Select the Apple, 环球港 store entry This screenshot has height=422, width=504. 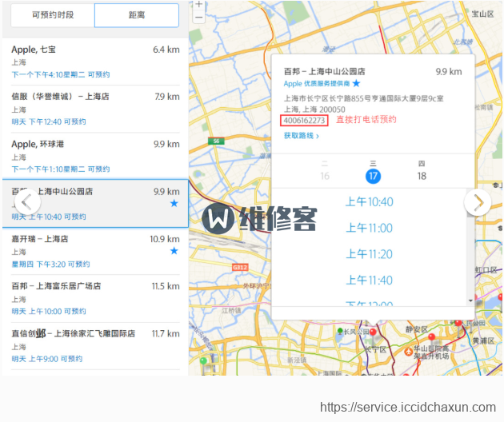95,156
